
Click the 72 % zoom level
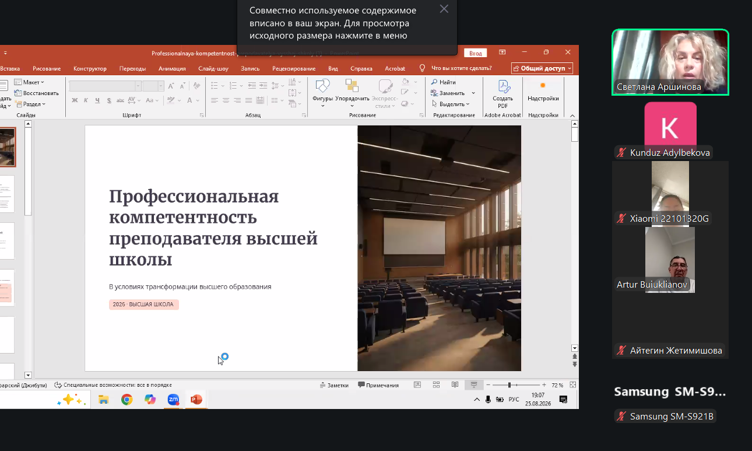tap(557, 385)
